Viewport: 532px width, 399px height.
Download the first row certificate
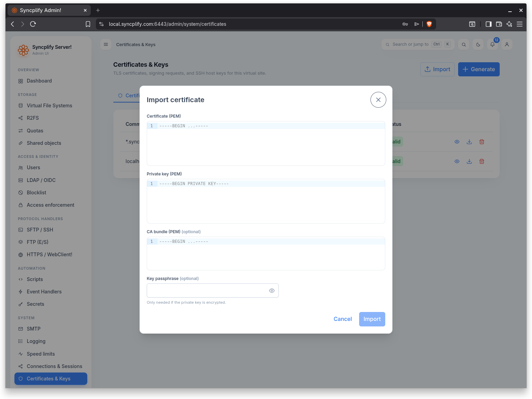coord(469,142)
